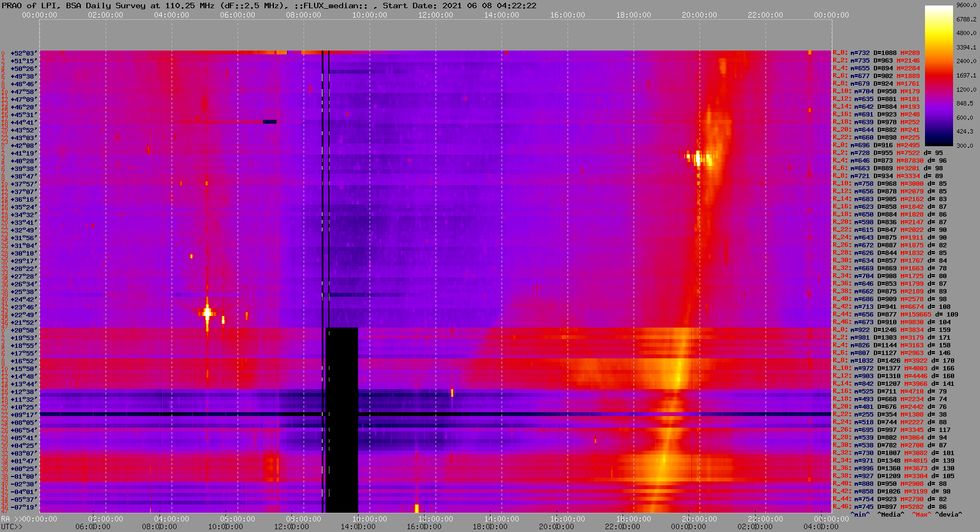
Task: Click the +03°07' declination label
Action: click(24, 453)
